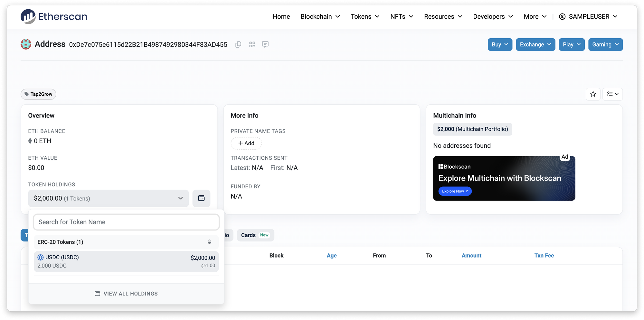Click the Search for Token Name field
The height and width of the screenshot is (320, 644).
pyautogui.click(x=126, y=222)
